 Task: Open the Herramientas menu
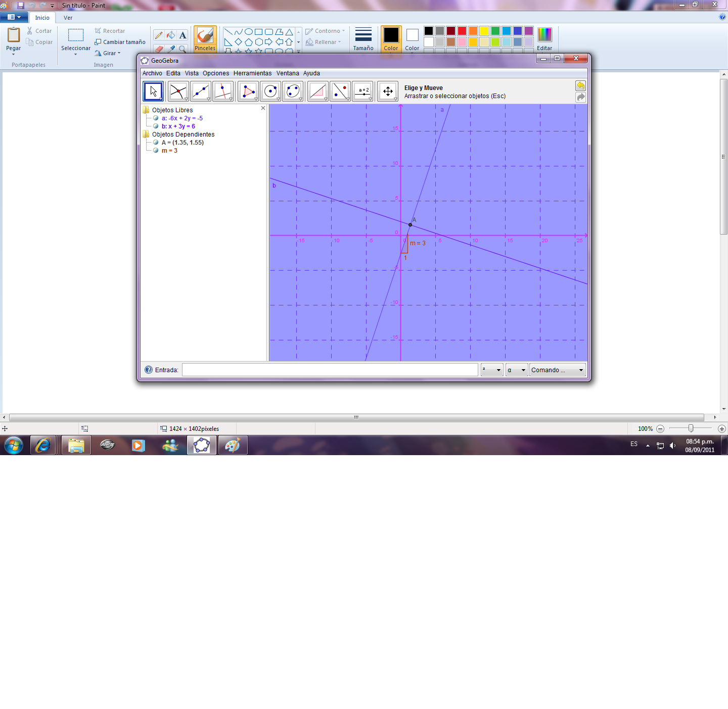point(252,73)
